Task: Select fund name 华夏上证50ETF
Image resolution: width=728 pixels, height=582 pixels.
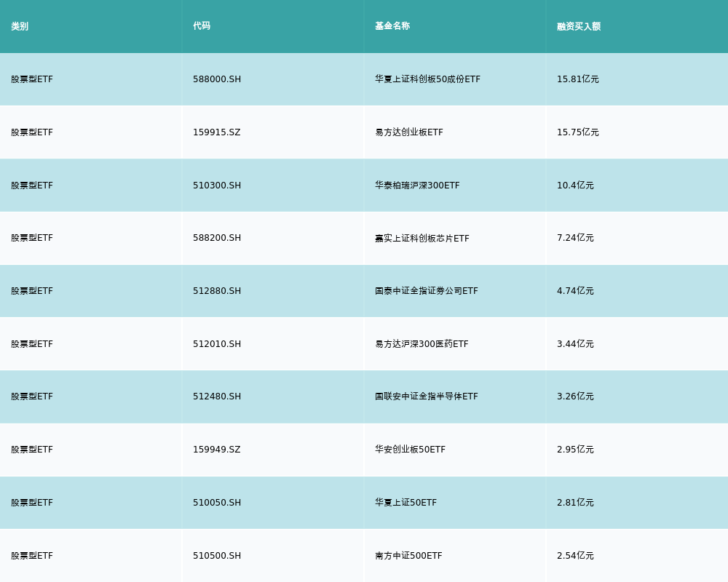Action: [x=405, y=503]
